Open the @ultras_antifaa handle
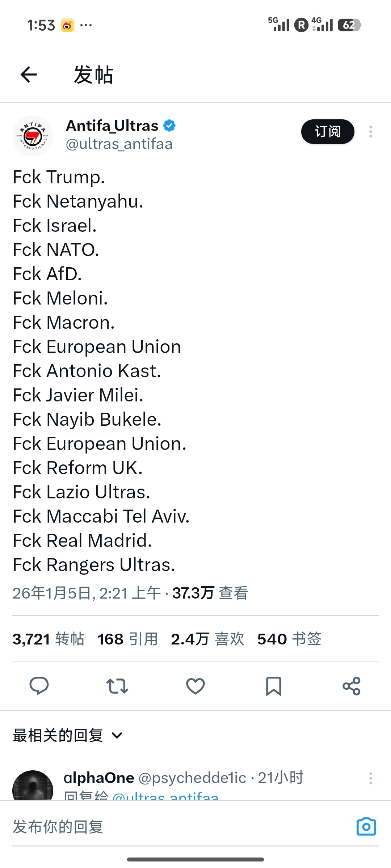The height and width of the screenshot is (868, 391). [x=119, y=144]
